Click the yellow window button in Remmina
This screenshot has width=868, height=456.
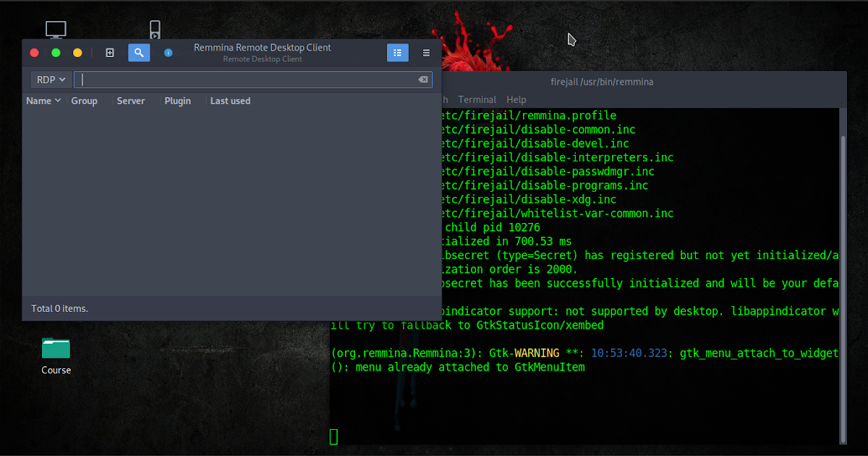(x=77, y=53)
